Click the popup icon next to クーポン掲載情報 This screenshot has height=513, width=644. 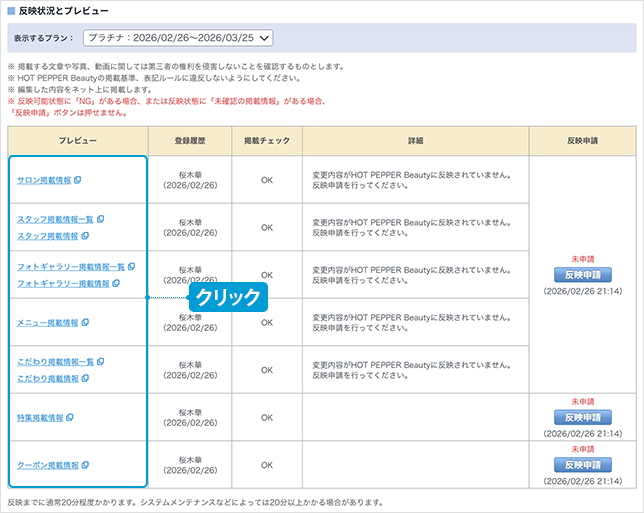pos(86,465)
